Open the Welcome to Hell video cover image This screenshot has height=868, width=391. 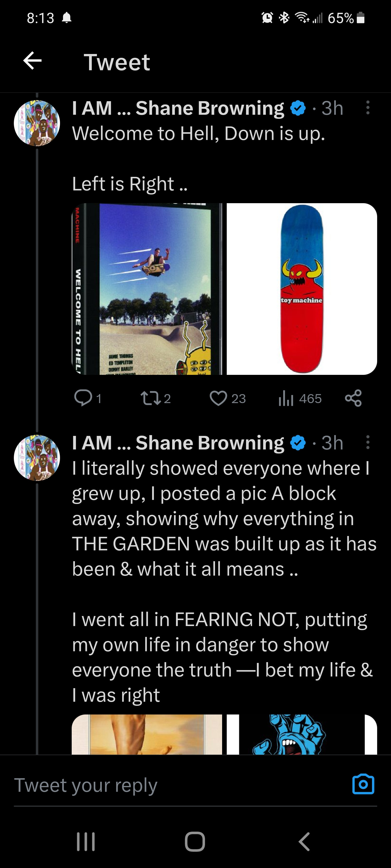[147, 289]
